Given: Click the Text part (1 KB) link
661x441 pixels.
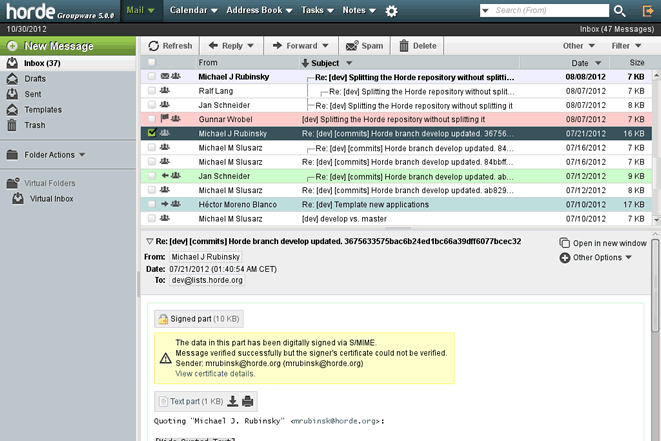Looking at the screenshot, I should 196,401.
